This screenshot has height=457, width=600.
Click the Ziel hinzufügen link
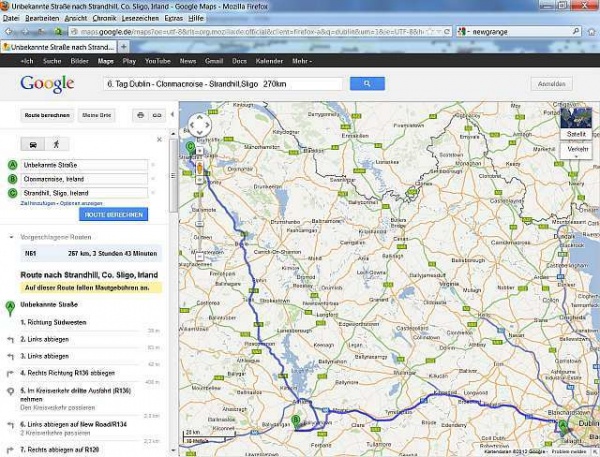pos(38,203)
